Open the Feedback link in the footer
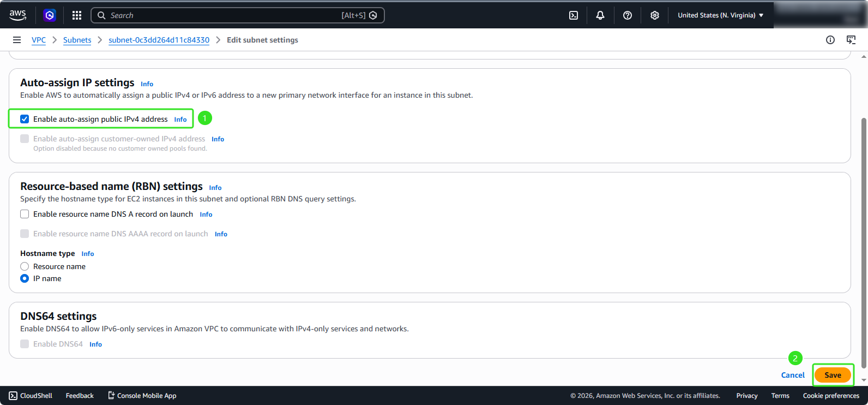The height and width of the screenshot is (405, 868). click(x=80, y=396)
